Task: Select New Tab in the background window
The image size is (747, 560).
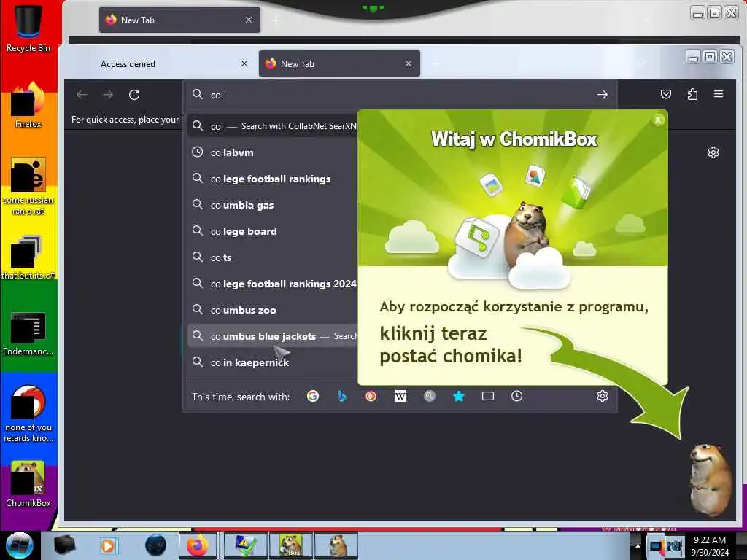Action: coord(179,20)
